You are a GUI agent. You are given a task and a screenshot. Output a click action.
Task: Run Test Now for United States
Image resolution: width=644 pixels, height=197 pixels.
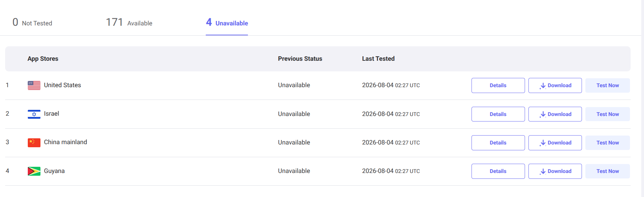[607, 85]
